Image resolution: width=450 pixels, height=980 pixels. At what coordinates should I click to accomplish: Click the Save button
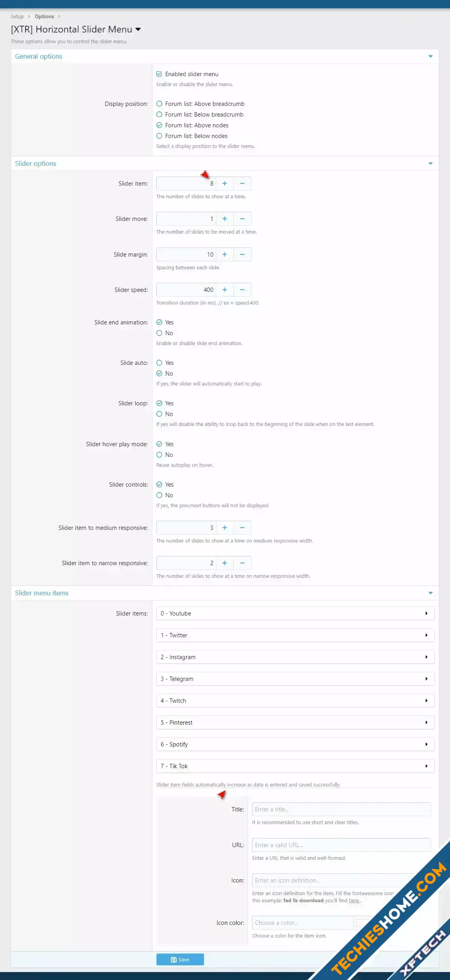(180, 959)
